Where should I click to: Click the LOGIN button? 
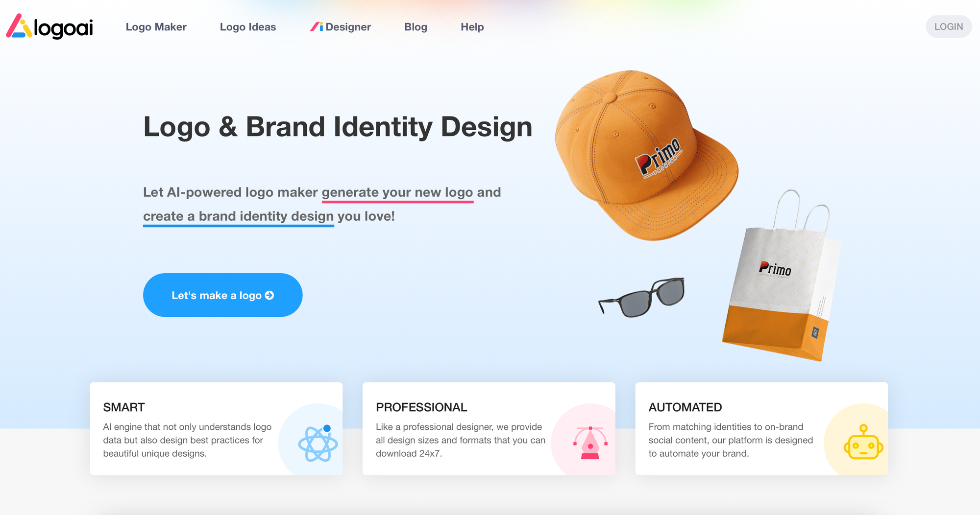click(948, 26)
